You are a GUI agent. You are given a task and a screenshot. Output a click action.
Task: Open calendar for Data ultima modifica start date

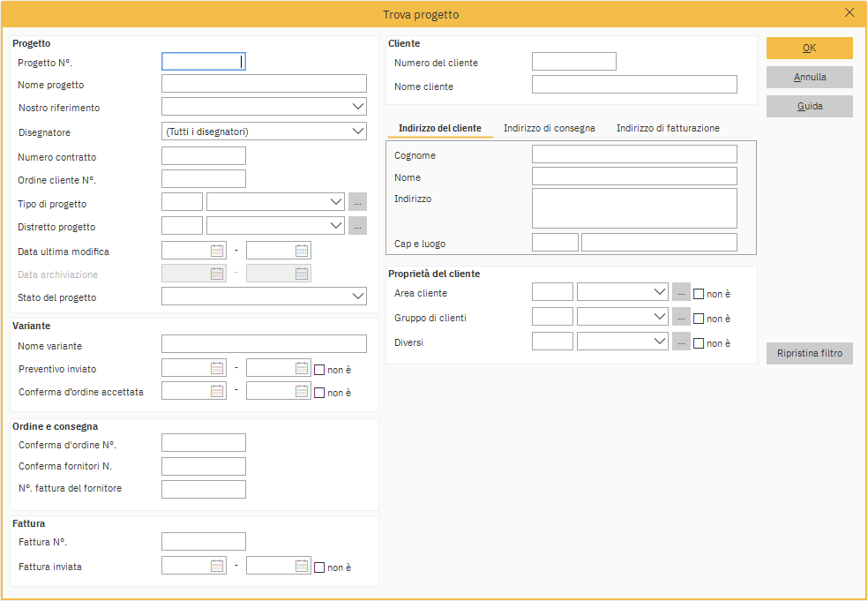217,251
